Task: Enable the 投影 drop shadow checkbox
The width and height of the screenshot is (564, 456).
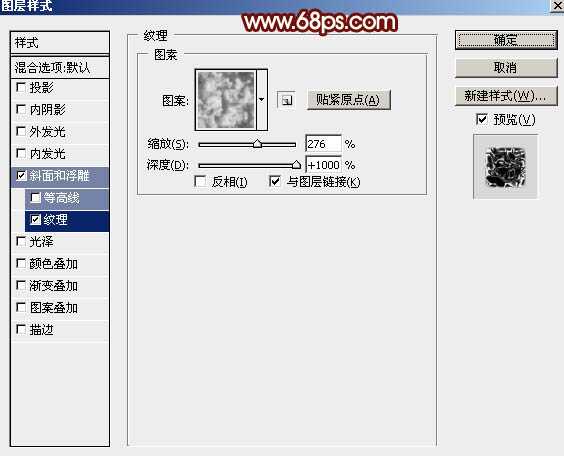Action: coord(21,87)
